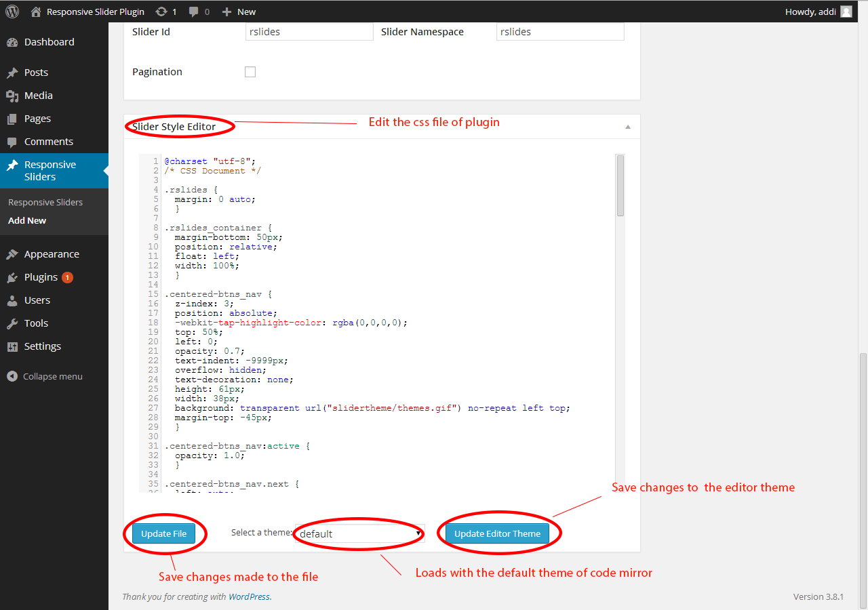
Task: Click the Media icon in sidebar
Action: pyautogui.click(x=12, y=96)
